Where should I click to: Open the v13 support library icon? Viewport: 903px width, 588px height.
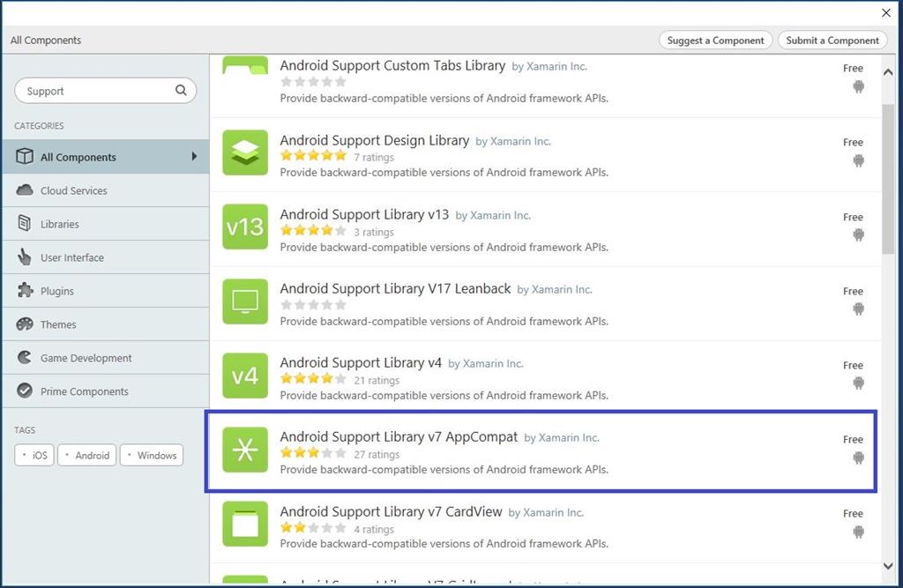tap(245, 227)
